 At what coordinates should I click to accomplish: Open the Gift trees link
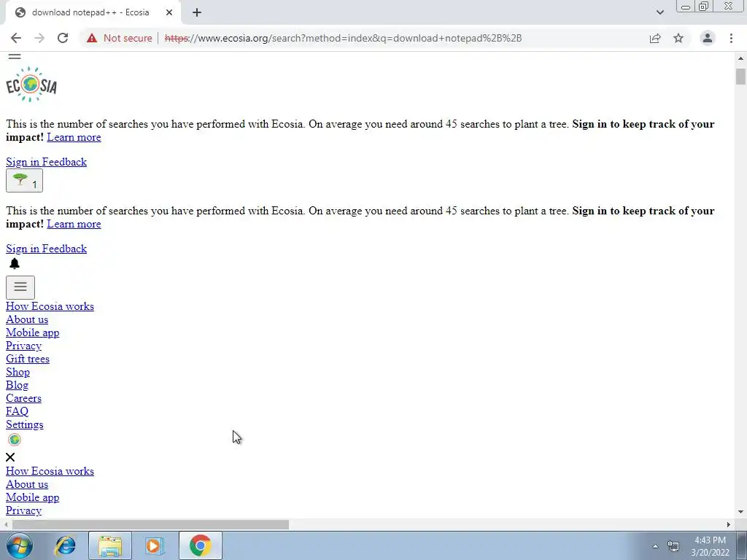(x=27, y=359)
